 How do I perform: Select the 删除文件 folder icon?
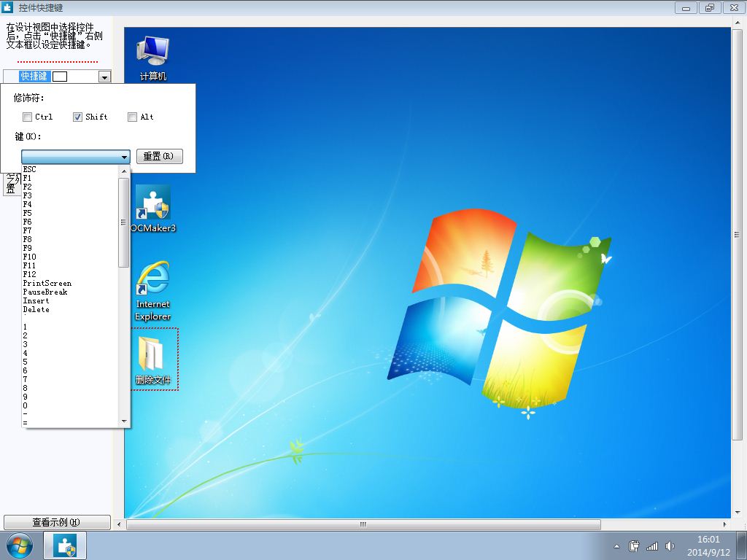[153, 360]
